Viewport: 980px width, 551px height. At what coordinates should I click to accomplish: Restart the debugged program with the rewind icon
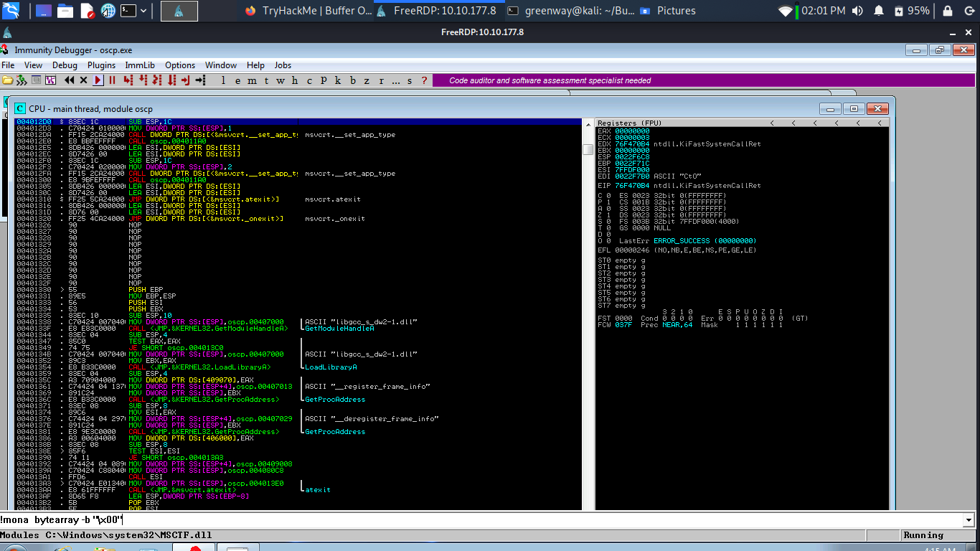coord(68,80)
